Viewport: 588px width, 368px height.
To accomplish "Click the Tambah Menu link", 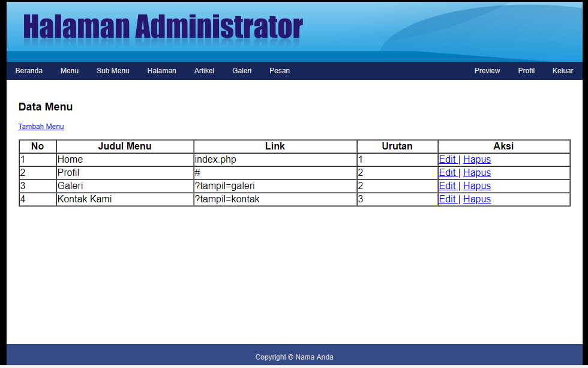I will (x=41, y=127).
